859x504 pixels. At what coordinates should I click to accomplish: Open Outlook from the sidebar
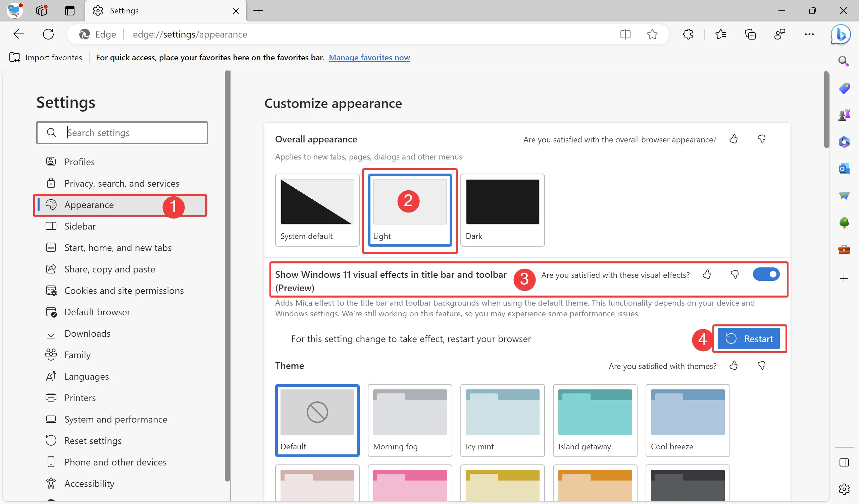pyautogui.click(x=844, y=169)
